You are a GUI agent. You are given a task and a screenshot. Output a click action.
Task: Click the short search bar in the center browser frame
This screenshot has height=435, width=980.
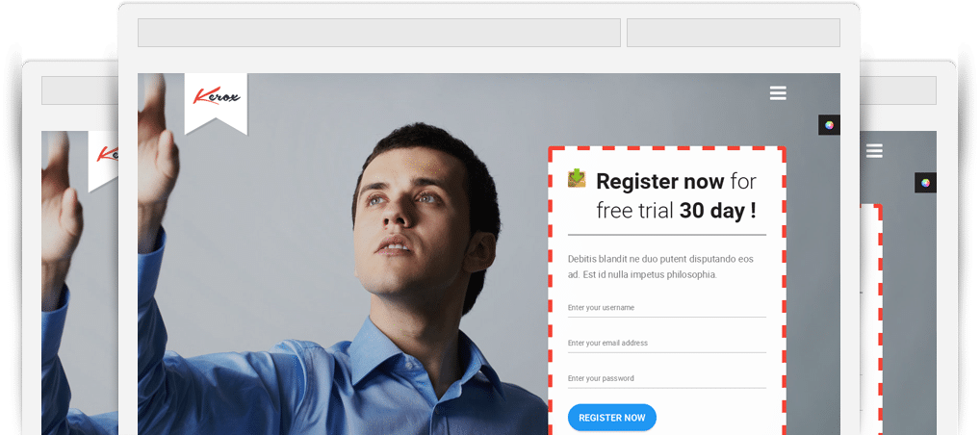734,33
